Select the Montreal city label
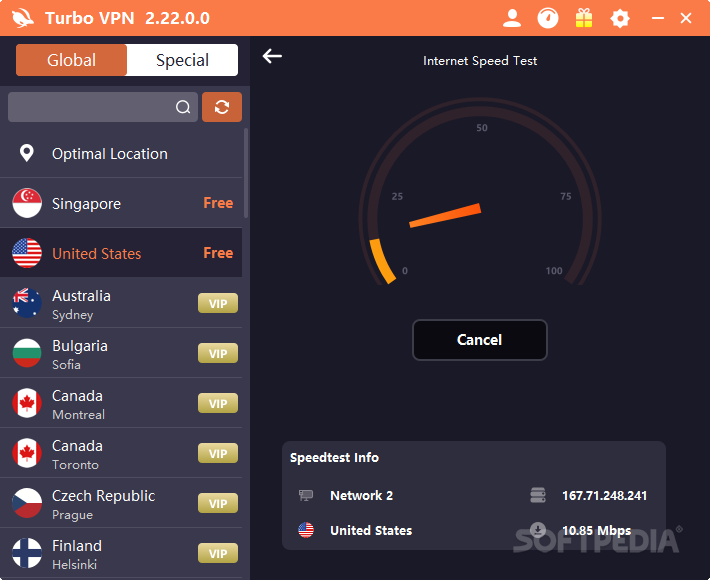Image resolution: width=710 pixels, height=580 pixels. pos(78,415)
